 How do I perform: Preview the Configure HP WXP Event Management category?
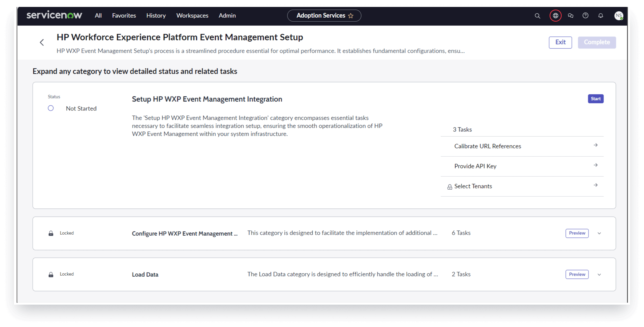click(577, 233)
